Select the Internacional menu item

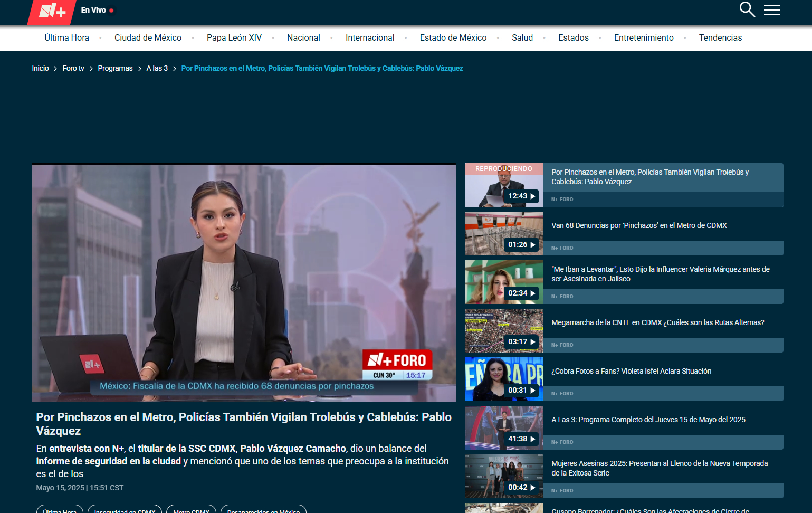370,38
